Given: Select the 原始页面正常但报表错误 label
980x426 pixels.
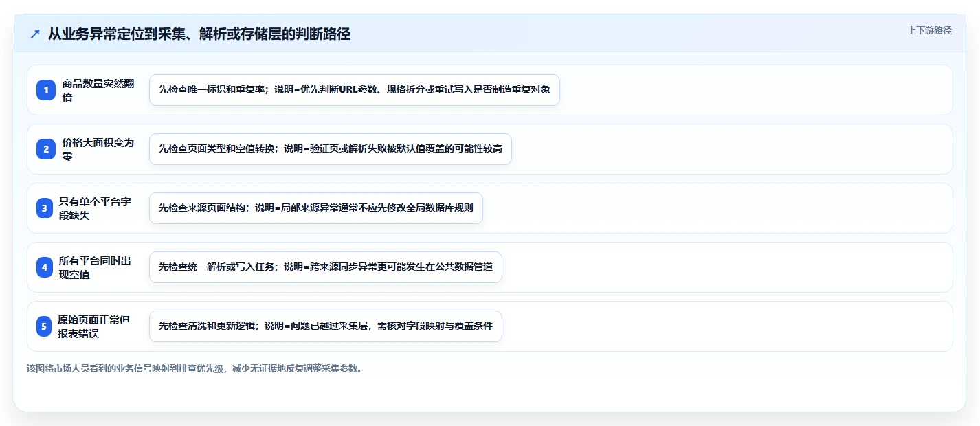Looking at the screenshot, I should pos(95,326).
